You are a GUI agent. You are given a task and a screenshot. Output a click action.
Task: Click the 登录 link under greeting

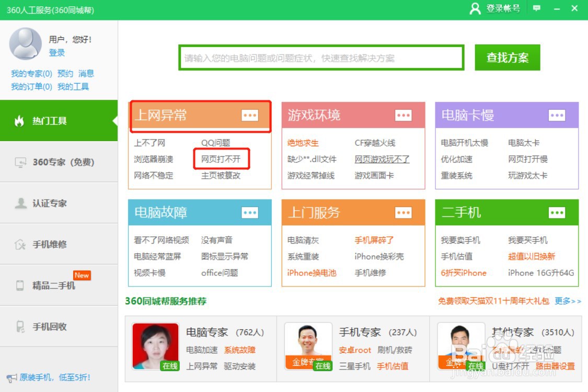click(57, 52)
